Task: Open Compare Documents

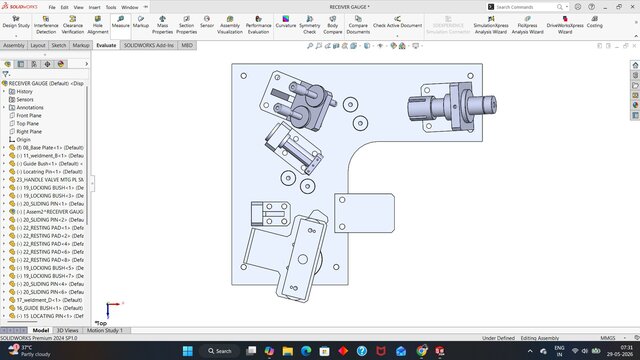Action: coord(358,25)
